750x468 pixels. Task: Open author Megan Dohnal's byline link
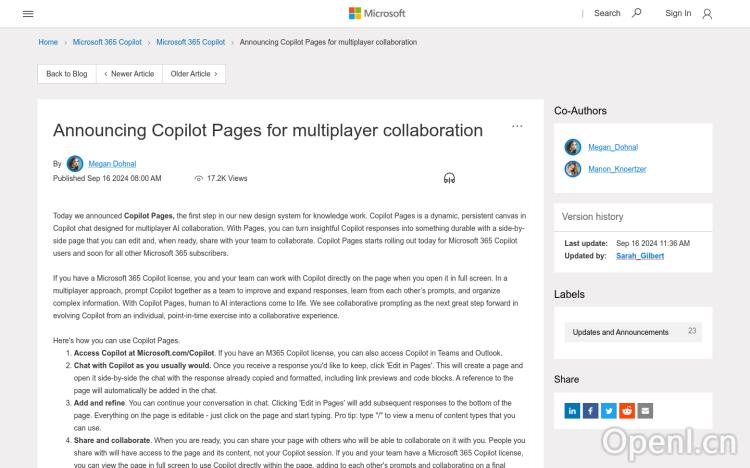click(x=112, y=164)
